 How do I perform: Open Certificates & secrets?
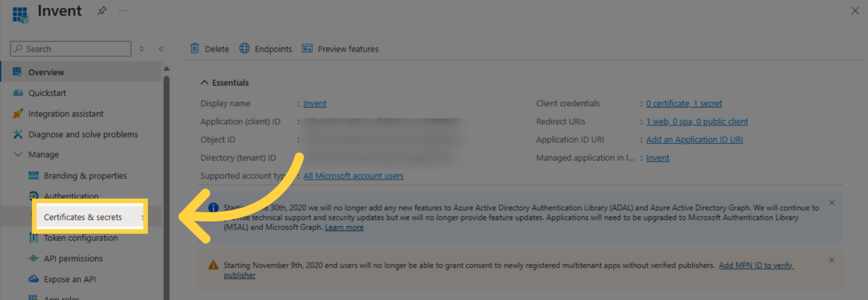(x=83, y=217)
